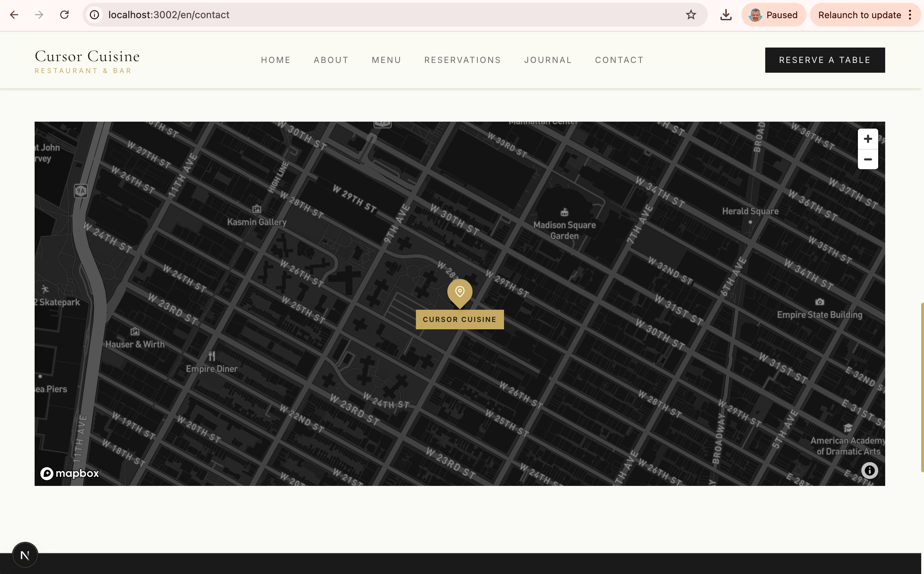The image size is (924, 574).
Task: Reload the page
Action: (x=65, y=15)
